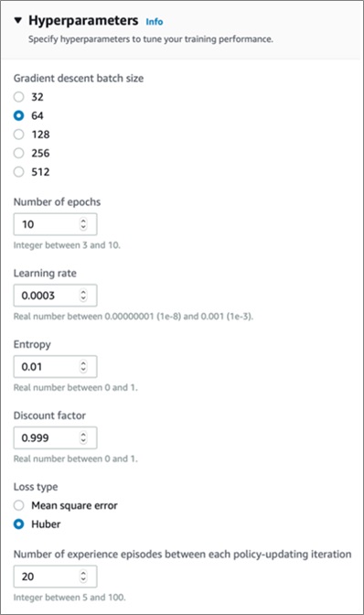
Task: Click experience episodes number field
Action: tap(55, 577)
